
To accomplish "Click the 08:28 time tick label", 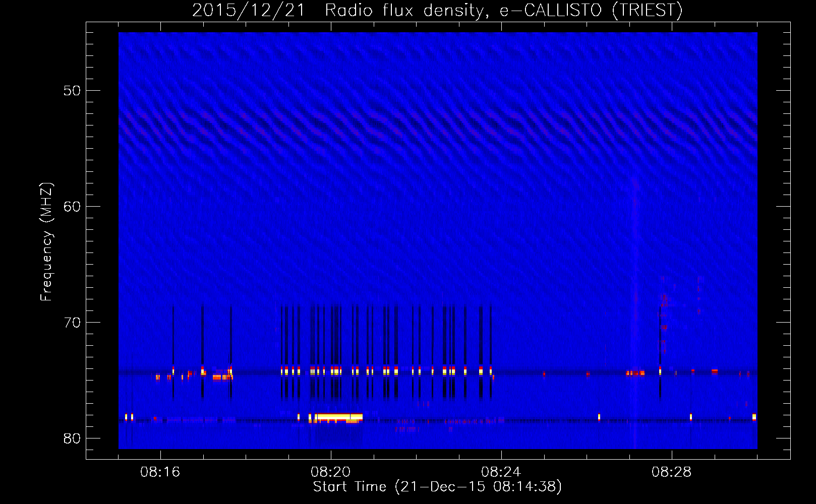I will [x=672, y=472].
